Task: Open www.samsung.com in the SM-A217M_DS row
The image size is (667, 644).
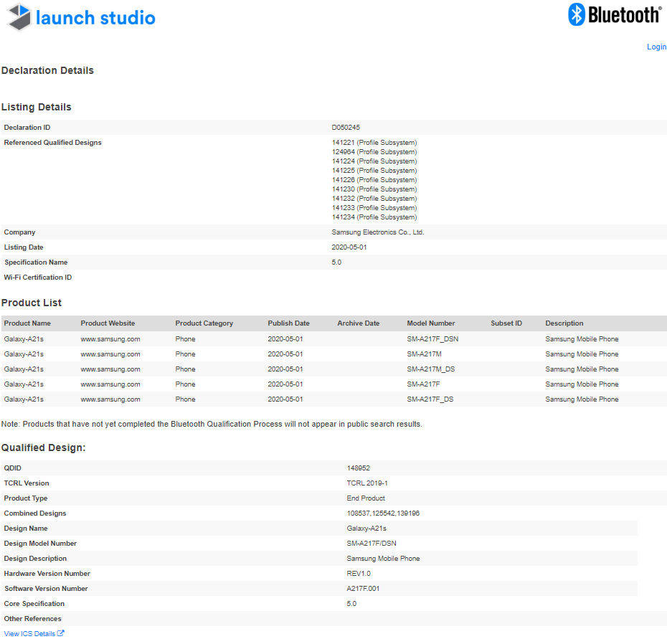Action: [x=110, y=369]
